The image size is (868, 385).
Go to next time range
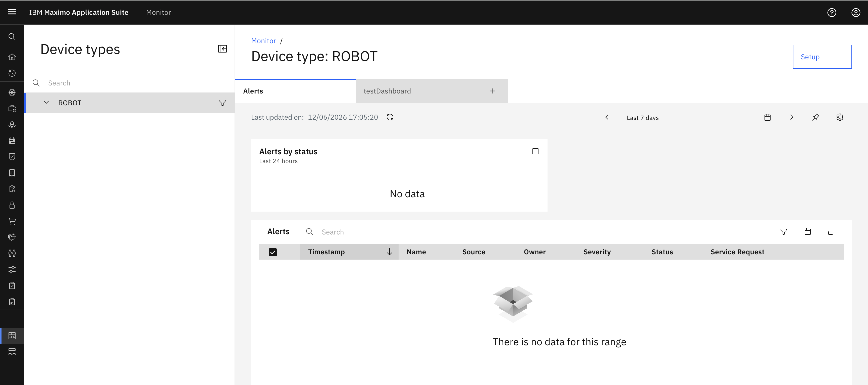coord(791,117)
